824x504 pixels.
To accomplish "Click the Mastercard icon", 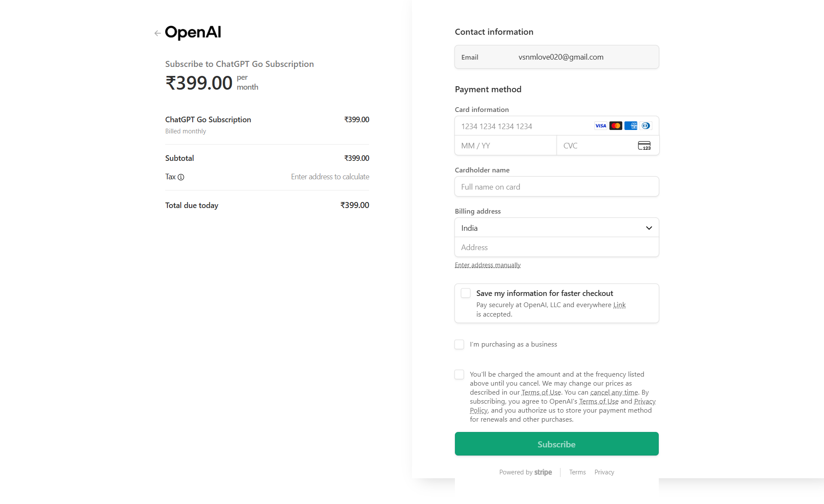I will (x=616, y=126).
